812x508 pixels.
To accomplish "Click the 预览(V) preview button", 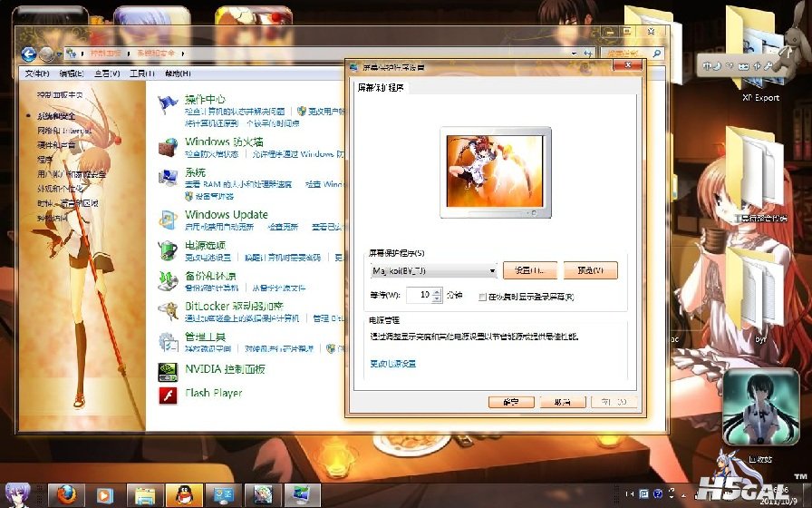I will coord(590,270).
